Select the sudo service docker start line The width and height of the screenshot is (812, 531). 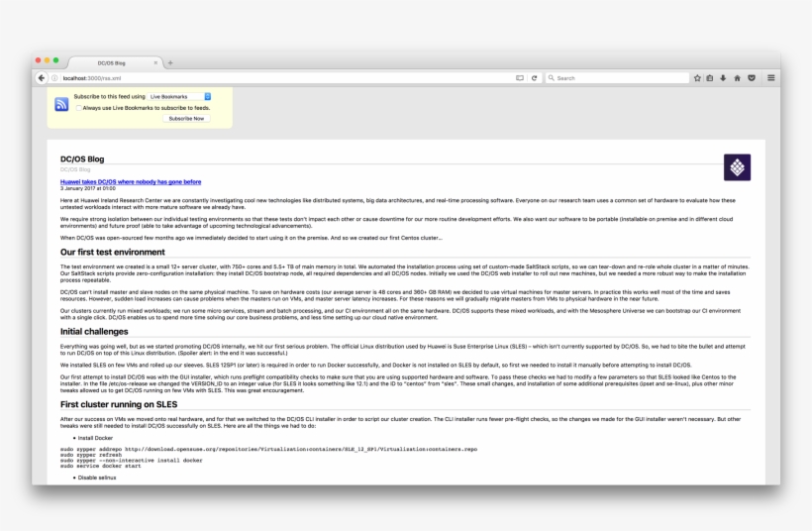pyautogui.click(x=100, y=466)
